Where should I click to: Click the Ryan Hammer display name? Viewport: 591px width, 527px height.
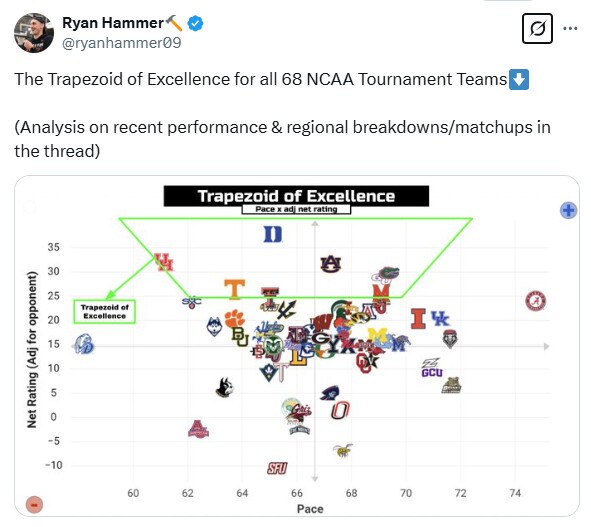coord(113,23)
